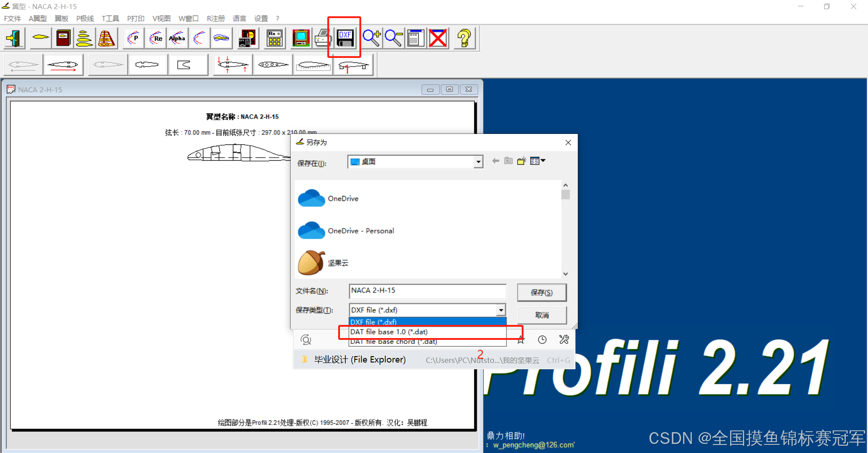Viewport: 868px width, 453px height.
Task: Open the P打印 menu
Action: [x=136, y=19]
